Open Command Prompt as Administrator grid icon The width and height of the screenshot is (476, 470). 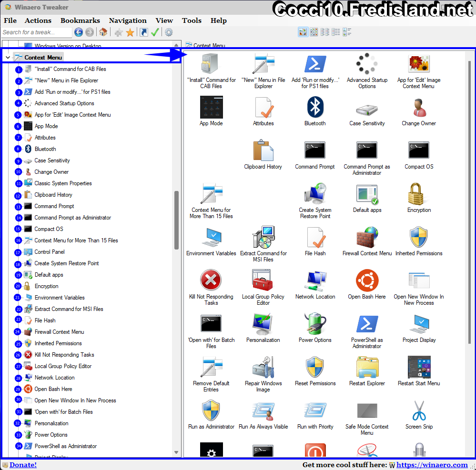[367, 150]
